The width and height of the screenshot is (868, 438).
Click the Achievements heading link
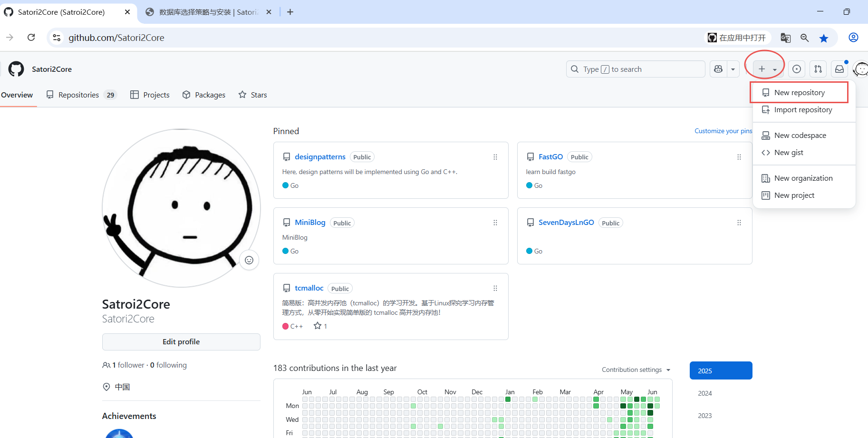point(129,416)
